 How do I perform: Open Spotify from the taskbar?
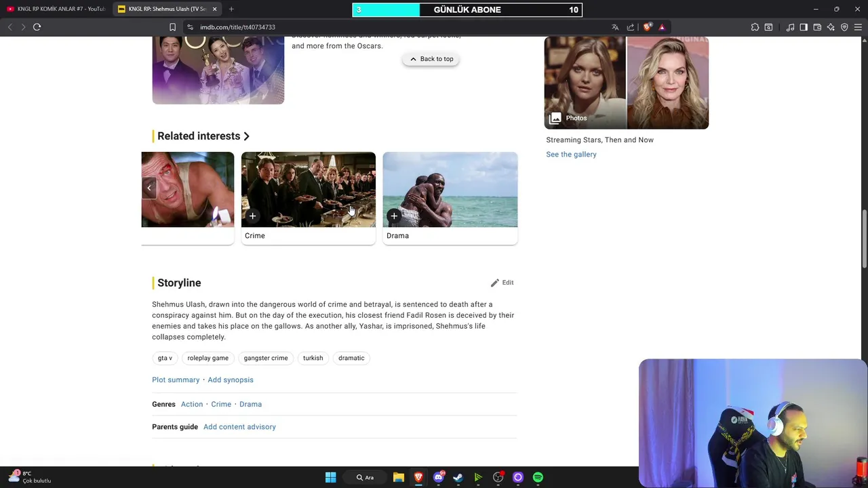point(538,478)
